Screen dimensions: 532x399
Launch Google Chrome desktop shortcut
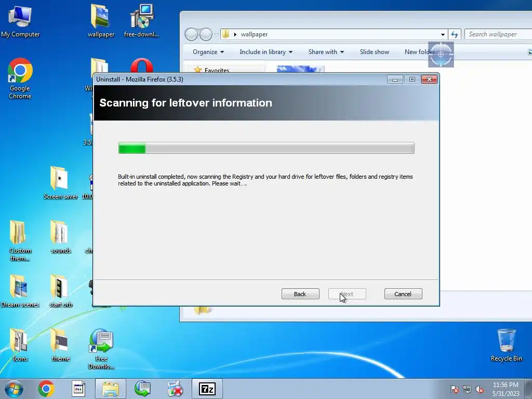click(x=20, y=79)
